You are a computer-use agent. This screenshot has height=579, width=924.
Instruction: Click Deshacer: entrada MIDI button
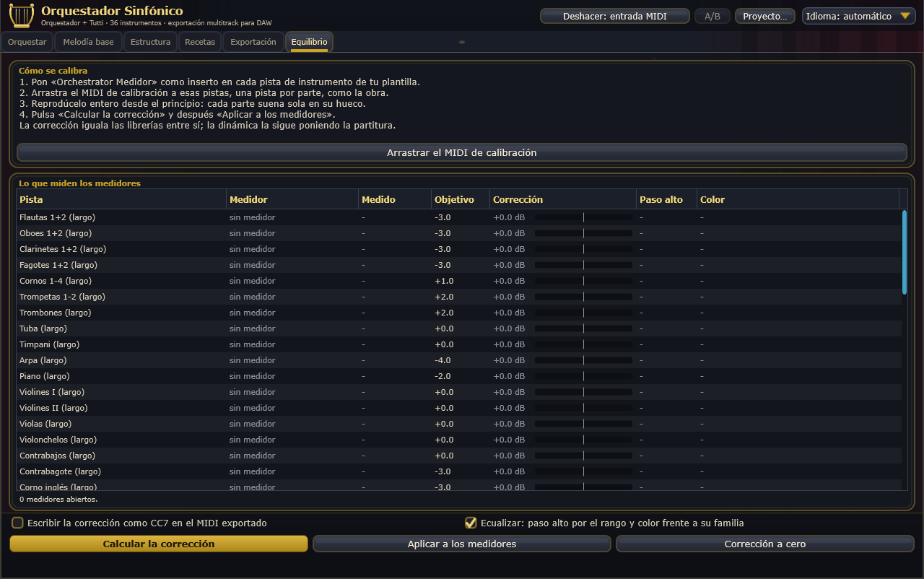614,16
